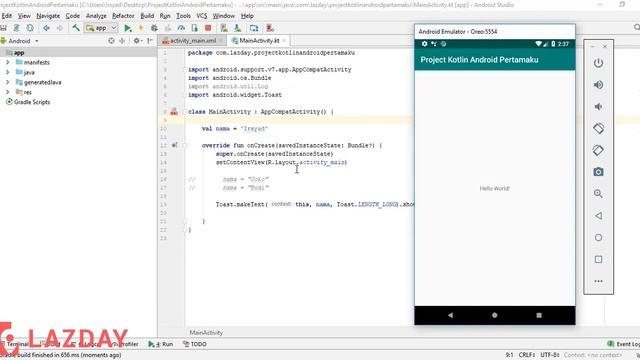Open the Refactor menu
This screenshot has height=360, width=640.
123,16
